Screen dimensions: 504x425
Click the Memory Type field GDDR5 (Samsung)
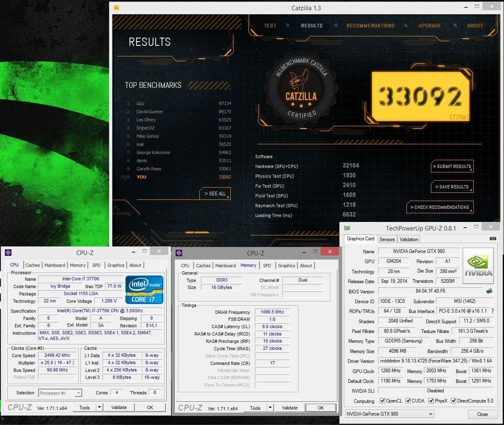pyautogui.click(x=403, y=341)
